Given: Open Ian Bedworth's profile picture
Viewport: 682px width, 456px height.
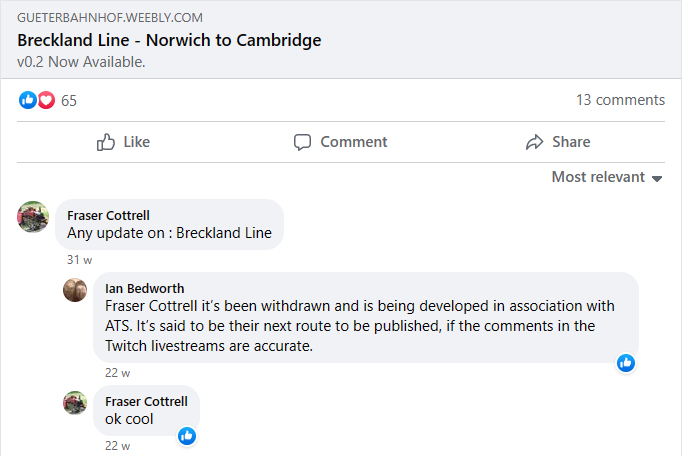Looking at the screenshot, I should click(x=75, y=290).
